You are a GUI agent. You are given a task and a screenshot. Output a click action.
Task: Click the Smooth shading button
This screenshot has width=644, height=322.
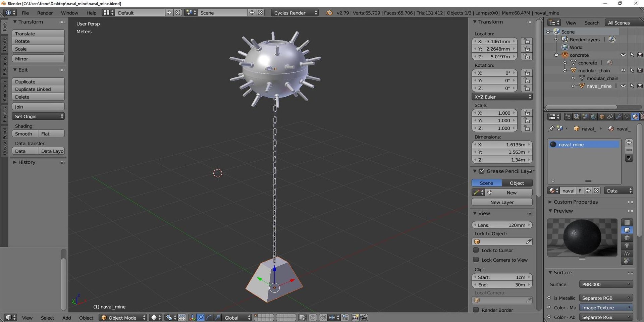pyautogui.click(x=25, y=133)
